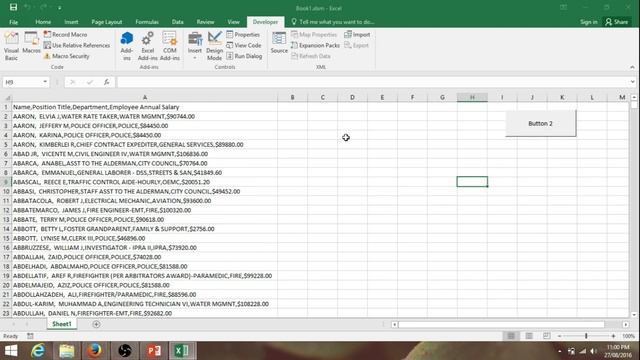The image size is (640, 360).
Task: Open the Macros dialog
Action: pyautogui.click(x=31, y=42)
